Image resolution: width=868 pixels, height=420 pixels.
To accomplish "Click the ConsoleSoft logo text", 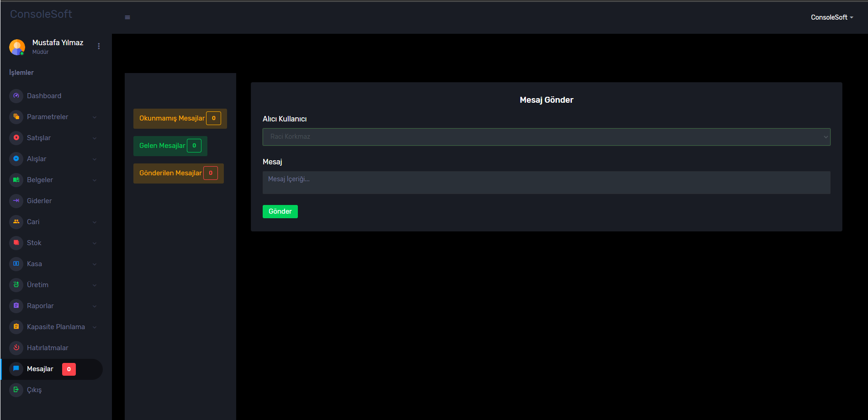I will 41,14.
